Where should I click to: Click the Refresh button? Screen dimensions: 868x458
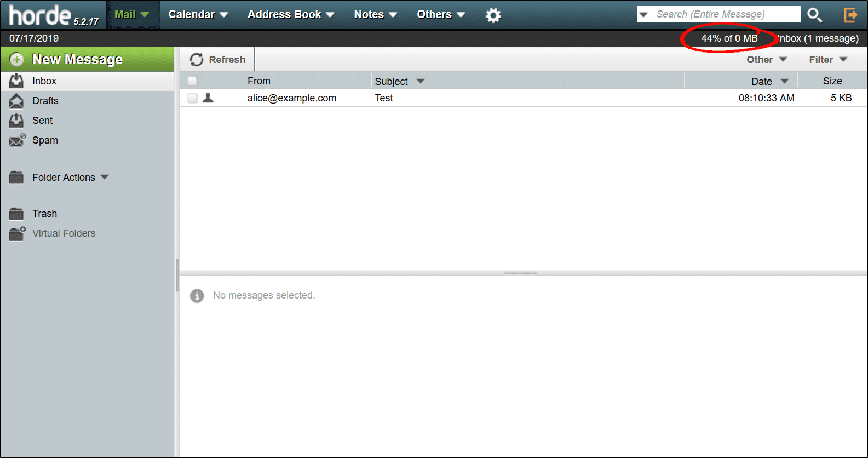218,60
